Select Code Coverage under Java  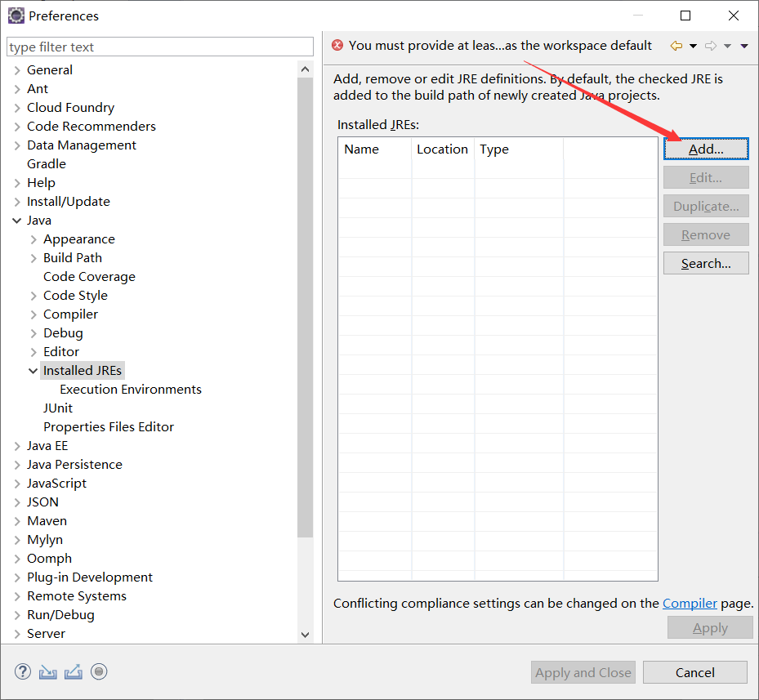click(89, 277)
